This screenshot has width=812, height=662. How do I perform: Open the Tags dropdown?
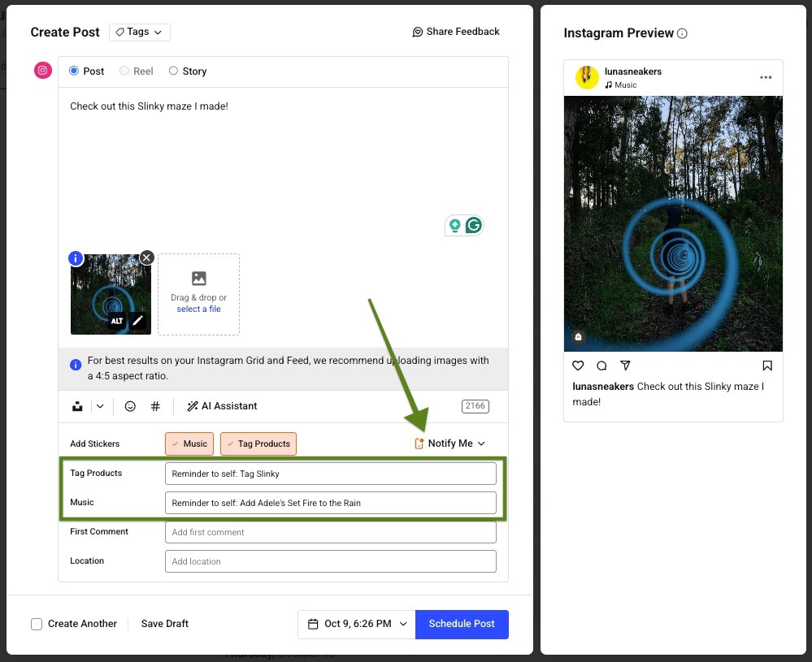click(139, 32)
